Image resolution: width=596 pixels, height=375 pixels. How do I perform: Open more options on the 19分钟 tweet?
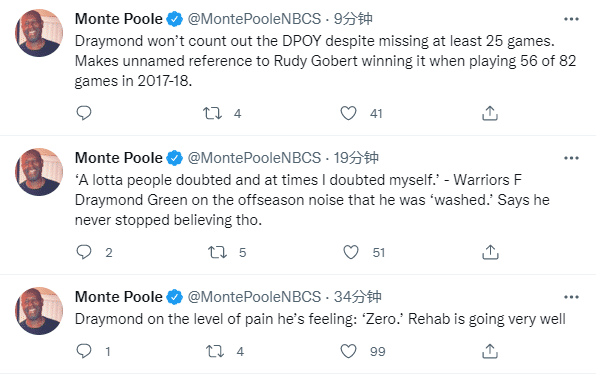(x=571, y=158)
